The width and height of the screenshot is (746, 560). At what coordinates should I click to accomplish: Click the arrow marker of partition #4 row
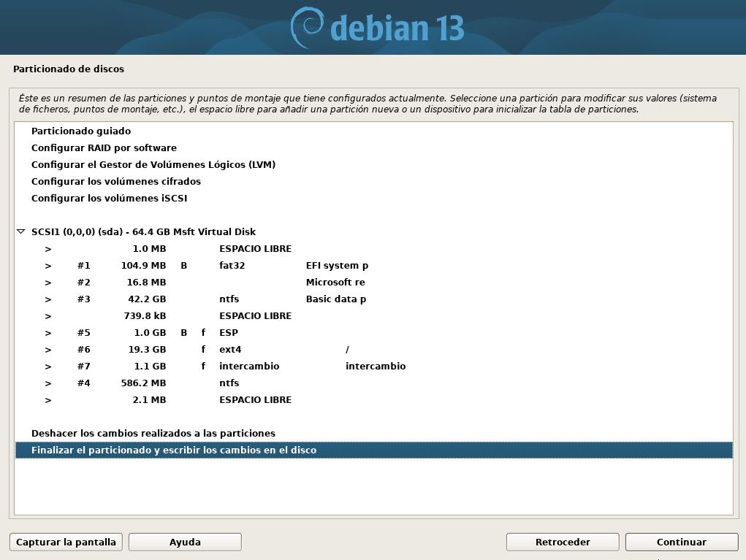48,383
